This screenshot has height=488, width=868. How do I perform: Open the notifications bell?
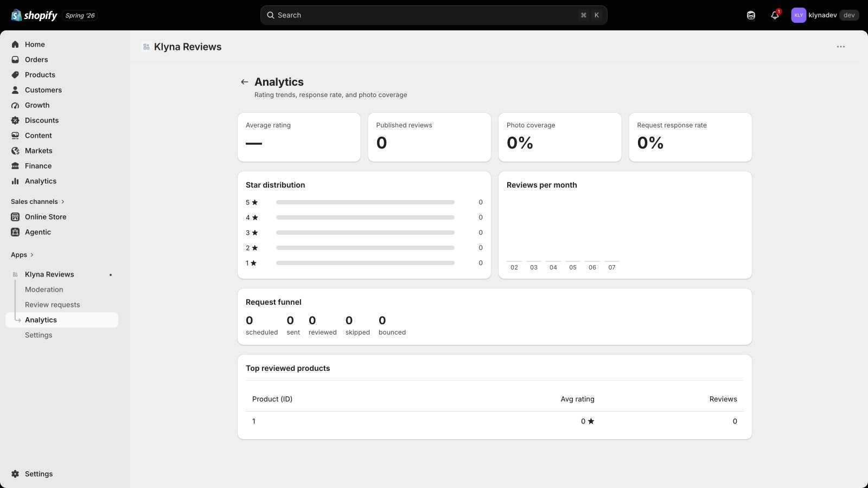775,15
